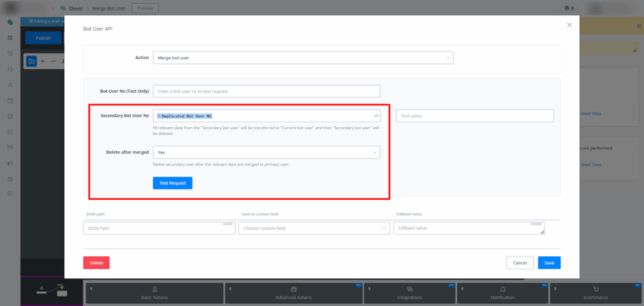The image size is (644, 306).
Task: Click the dashboard grid icon in sidebar
Action: coord(10,38)
